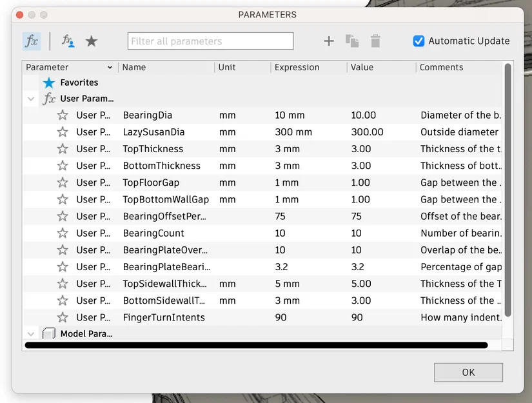Click the Name column header
532x403 pixels.
tap(166, 68)
